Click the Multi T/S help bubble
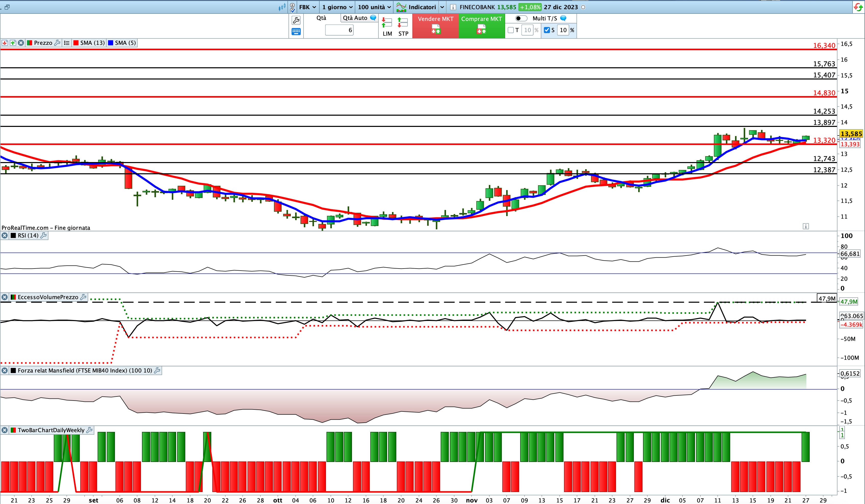Screen dimensions: 865x504 (x=563, y=18)
